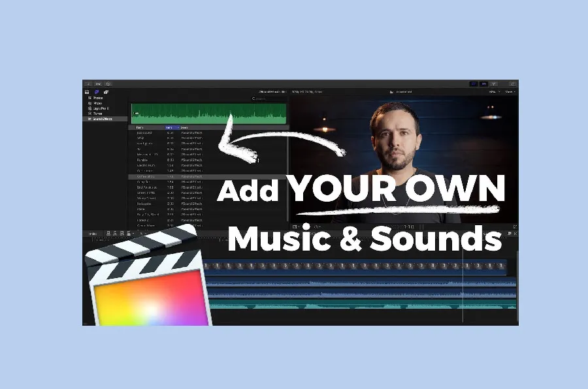The width and height of the screenshot is (588, 389).
Task: Toggle the timeline panel visibility button
Action: click(x=483, y=84)
